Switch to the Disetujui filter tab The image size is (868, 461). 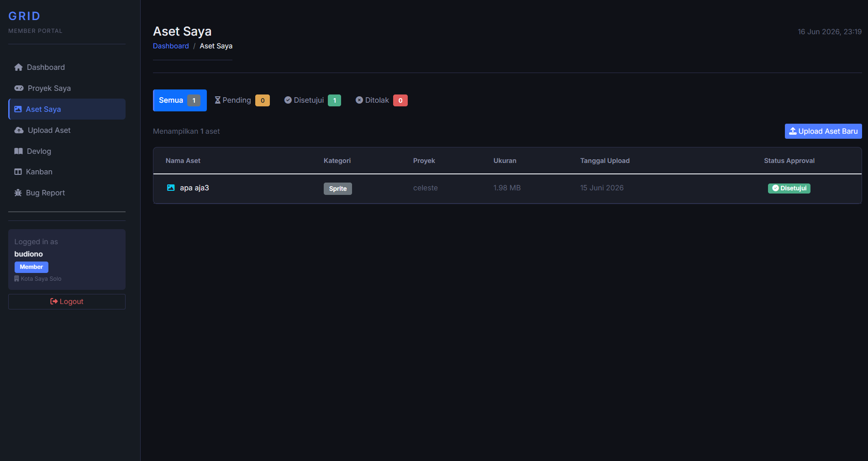click(x=312, y=100)
